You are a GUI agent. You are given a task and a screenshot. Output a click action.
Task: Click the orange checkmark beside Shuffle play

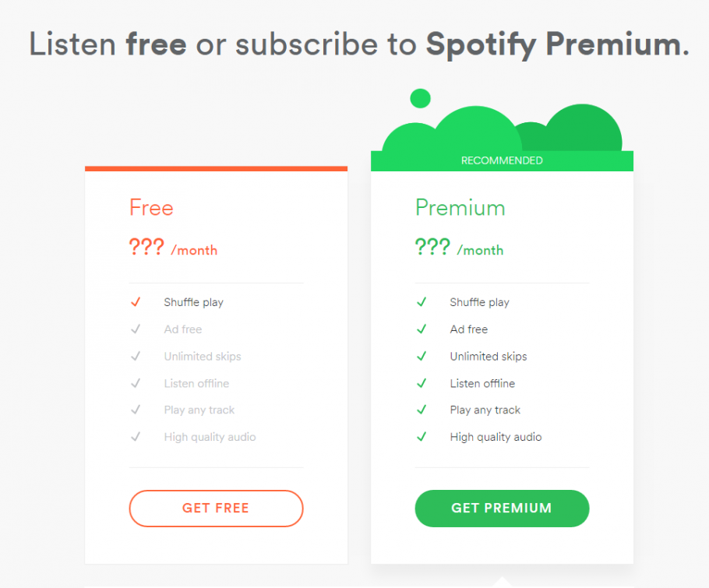pos(136,302)
